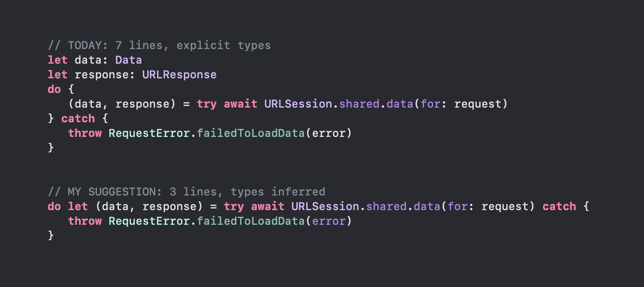644x287 pixels.
Task: Click 'do let' at suggestion start
Action: point(68,206)
